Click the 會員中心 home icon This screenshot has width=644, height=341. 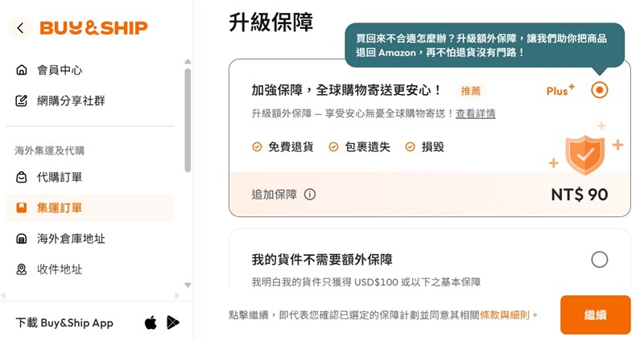[22, 70]
